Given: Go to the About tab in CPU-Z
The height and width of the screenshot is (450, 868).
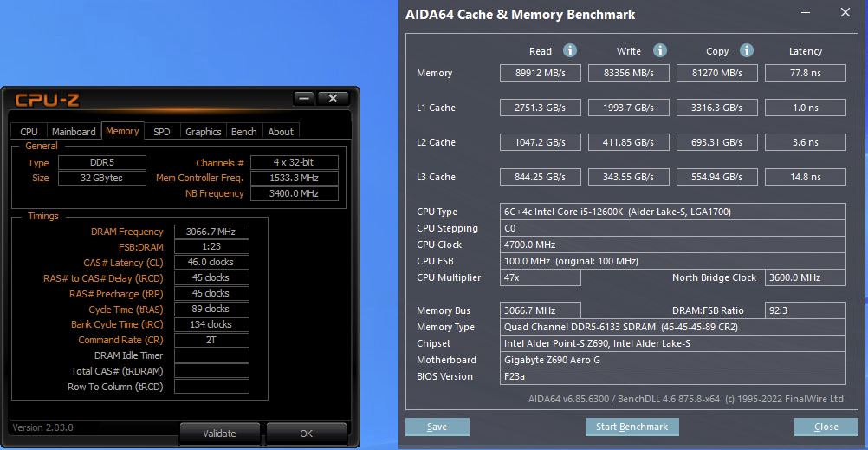Looking at the screenshot, I should tap(281, 132).
